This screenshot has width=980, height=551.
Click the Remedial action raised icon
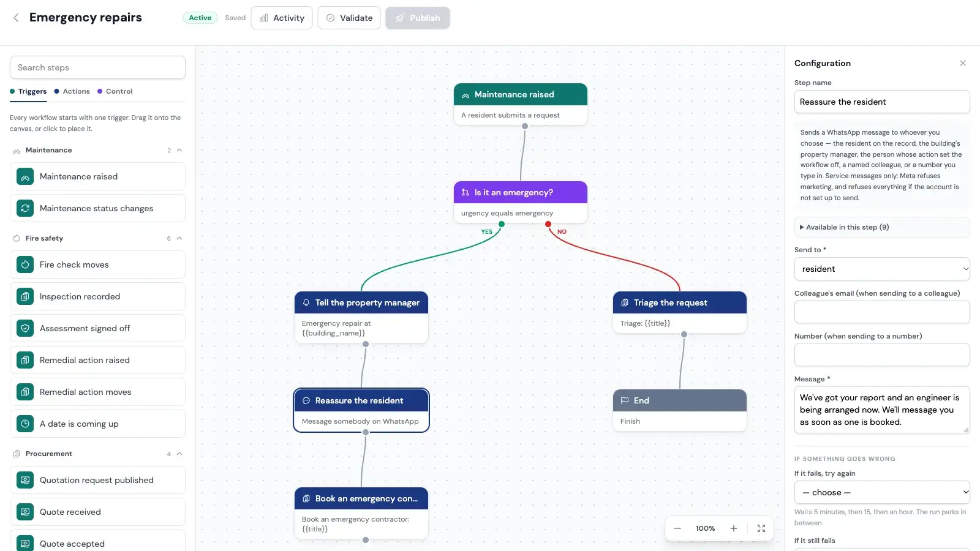tap(25, 360)
